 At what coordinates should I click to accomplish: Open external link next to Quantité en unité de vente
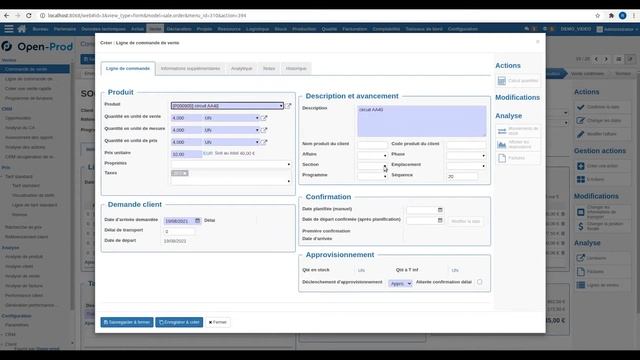264,118
